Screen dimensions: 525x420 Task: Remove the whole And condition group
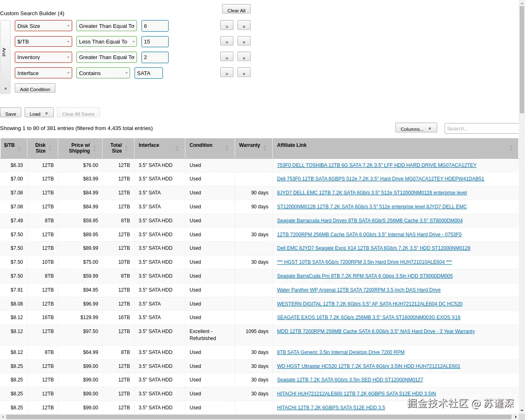(6, 88)
